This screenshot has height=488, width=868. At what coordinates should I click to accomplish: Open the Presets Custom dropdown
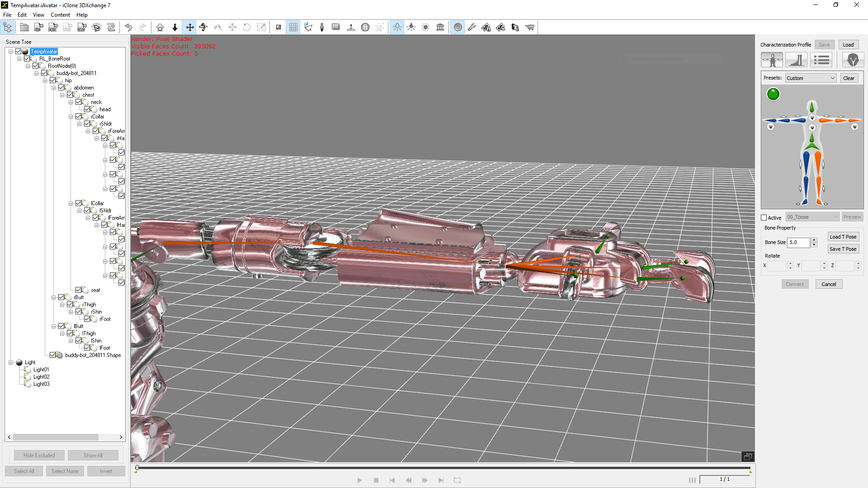click(811, 78)
